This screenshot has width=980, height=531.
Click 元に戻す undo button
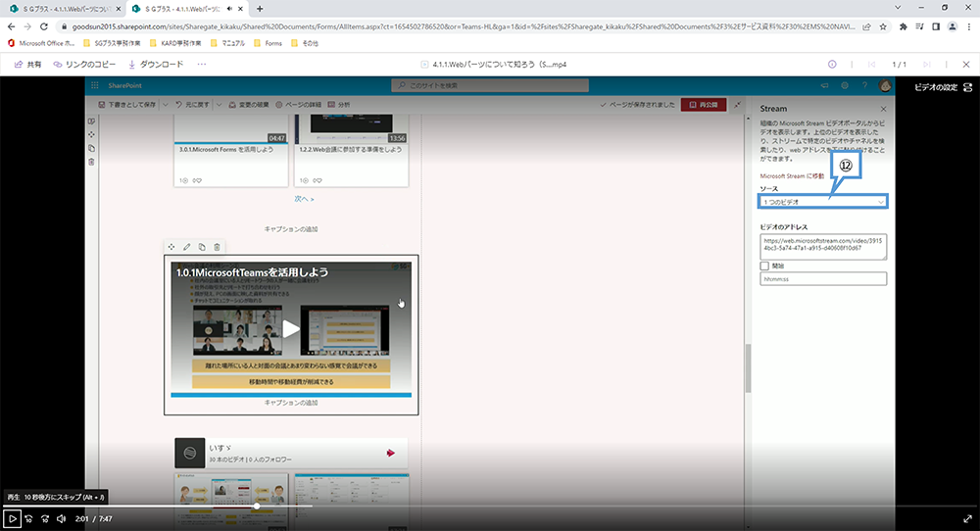click(192, 104)
